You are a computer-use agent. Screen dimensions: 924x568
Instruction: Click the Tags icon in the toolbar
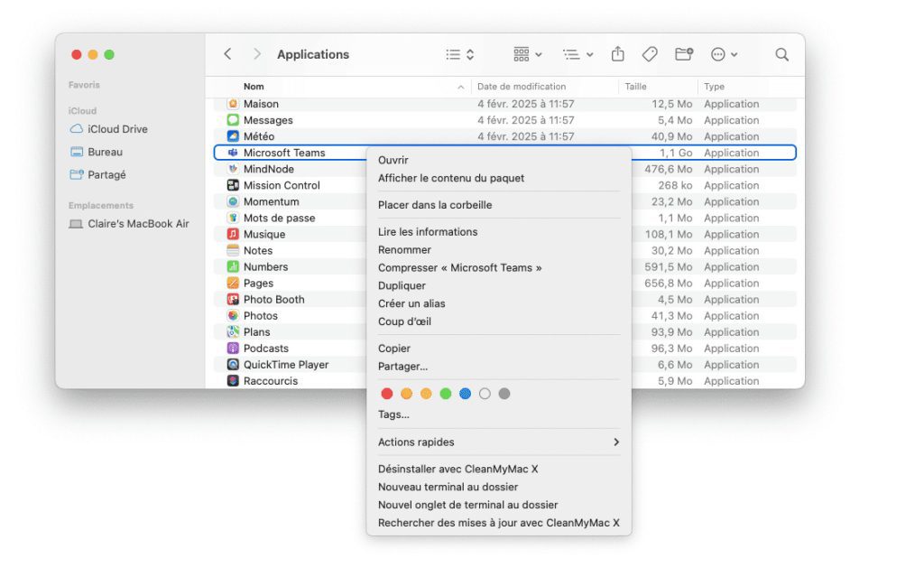650,53
